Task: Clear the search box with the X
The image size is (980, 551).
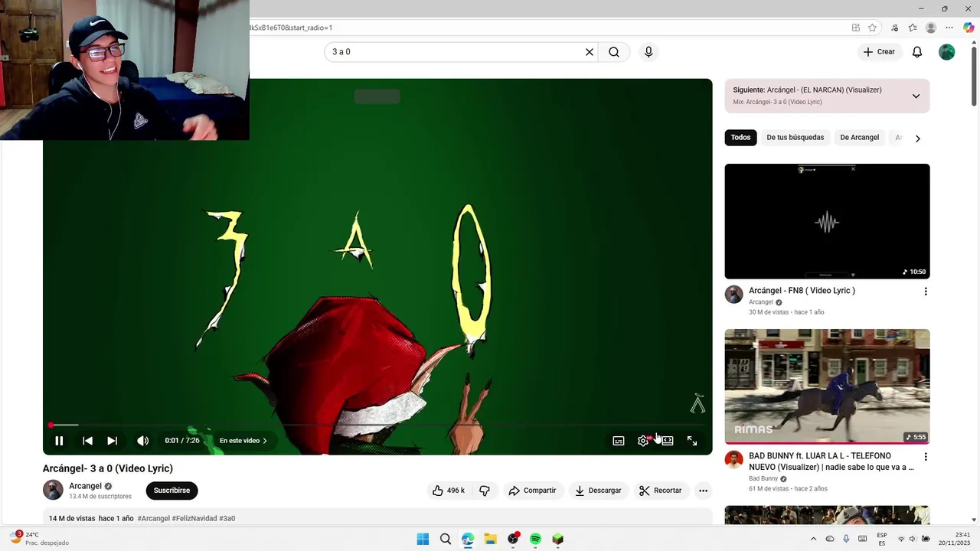Action: pos(590,52)
